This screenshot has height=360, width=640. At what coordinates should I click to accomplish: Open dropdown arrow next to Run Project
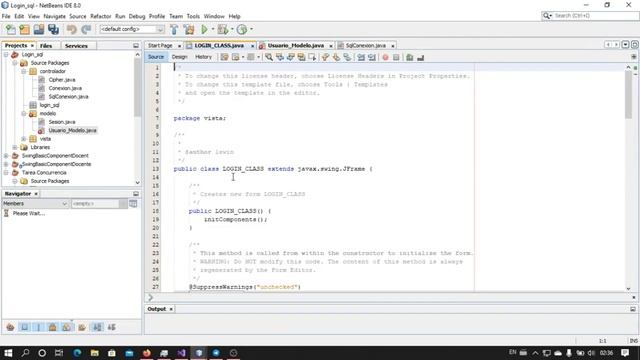[x=213, y=29]
